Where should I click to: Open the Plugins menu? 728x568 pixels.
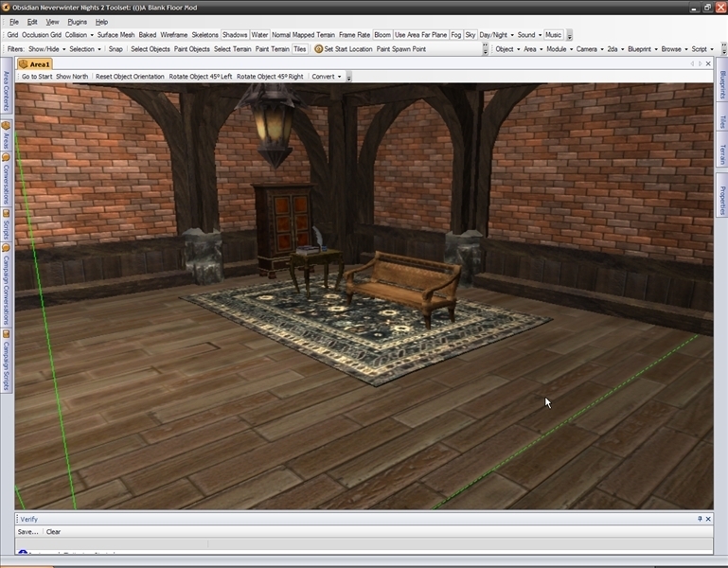click(x=78, y=21)
